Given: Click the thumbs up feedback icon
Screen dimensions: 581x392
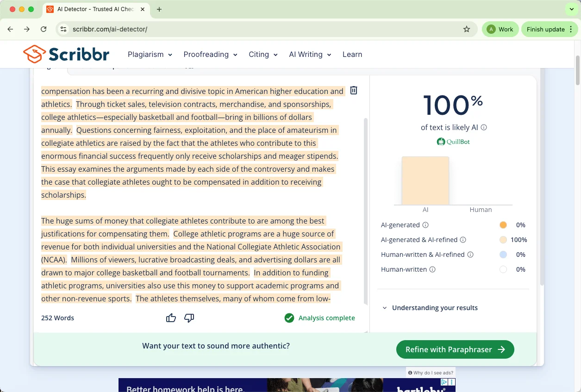Looking at the screenshot, I should [x=171, y=318].
